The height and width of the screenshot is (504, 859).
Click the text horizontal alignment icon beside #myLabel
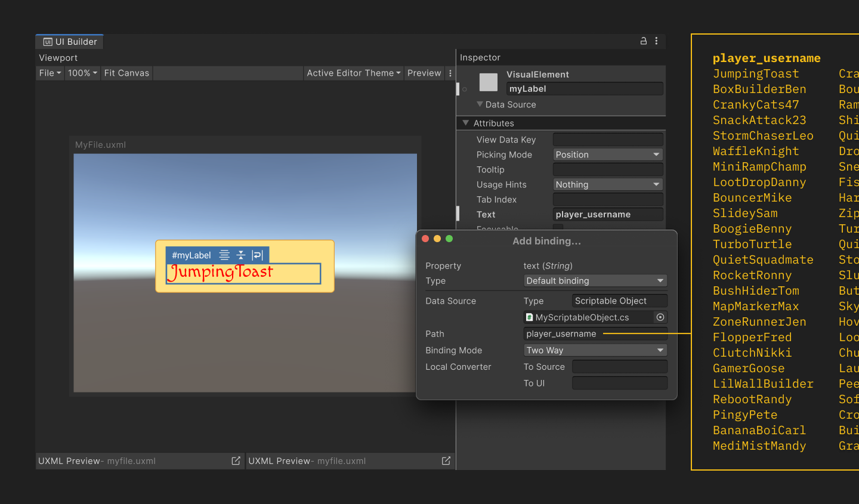pos(224,255)
